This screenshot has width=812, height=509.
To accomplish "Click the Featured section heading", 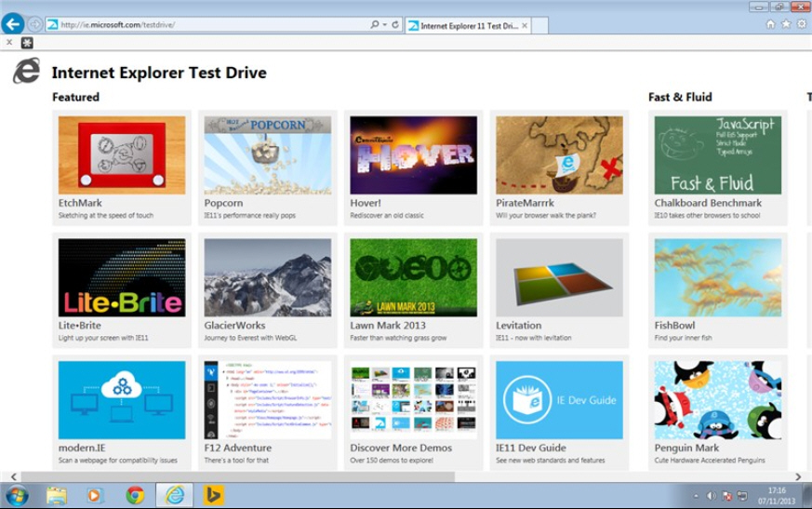I will pos(75,97).
